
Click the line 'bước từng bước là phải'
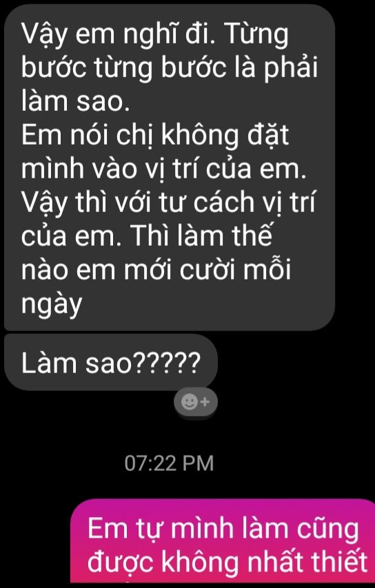tap(170, 68)
